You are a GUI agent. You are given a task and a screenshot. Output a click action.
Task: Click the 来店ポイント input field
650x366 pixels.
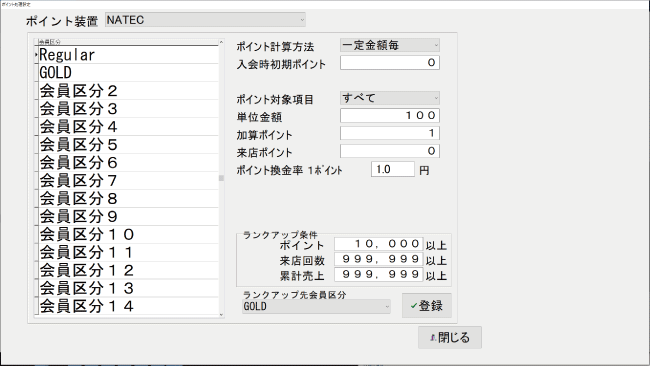pyautogui.click(x=390, y=151)
